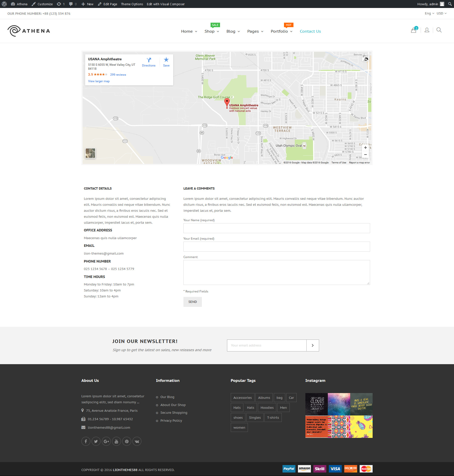454x476 pixels.
Task: Open the View larger map link
Action: [99, 81]
